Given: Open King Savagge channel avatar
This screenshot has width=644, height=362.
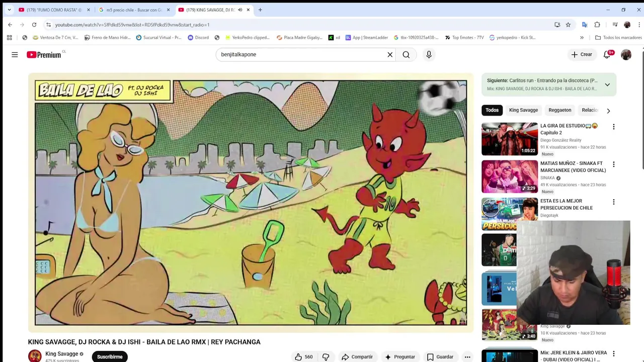Looking at the screenshot, I should pyautogui.click(x=35, y=356).
